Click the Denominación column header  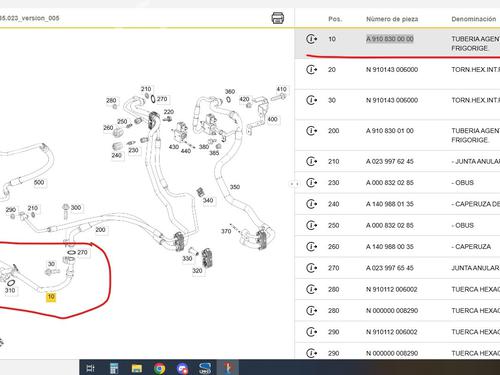point(474,19)
